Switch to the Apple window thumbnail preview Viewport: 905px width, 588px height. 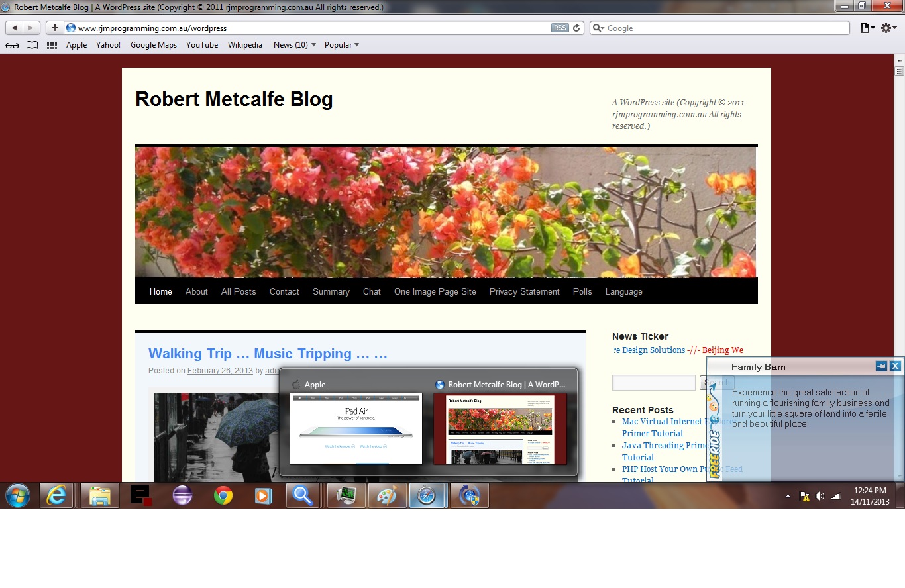coord(356,428)
